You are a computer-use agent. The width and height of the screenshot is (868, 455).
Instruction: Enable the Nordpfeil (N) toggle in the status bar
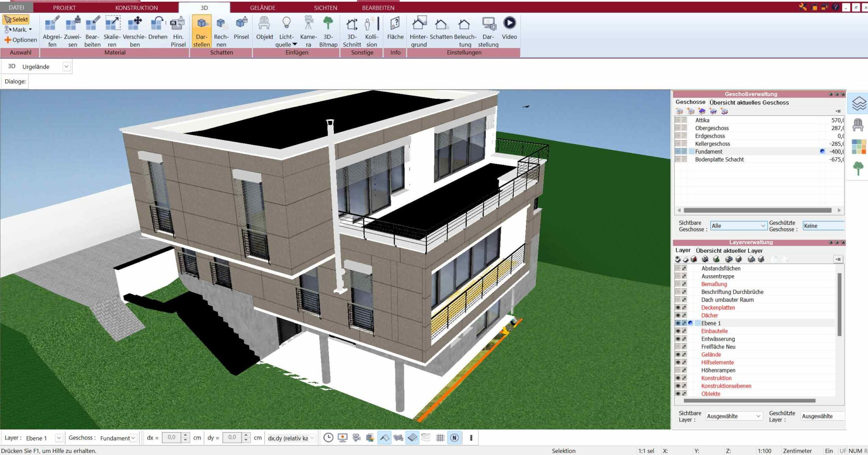[455, 438]
